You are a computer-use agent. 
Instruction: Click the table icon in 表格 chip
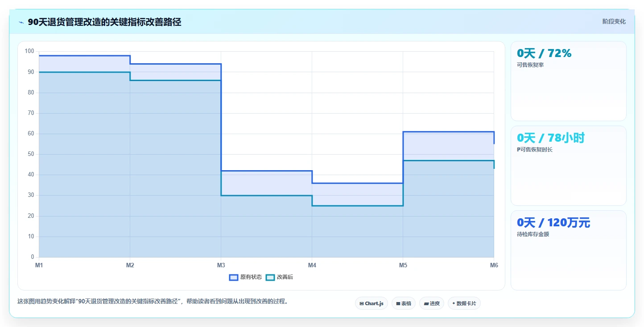click(x=398, y=304)
